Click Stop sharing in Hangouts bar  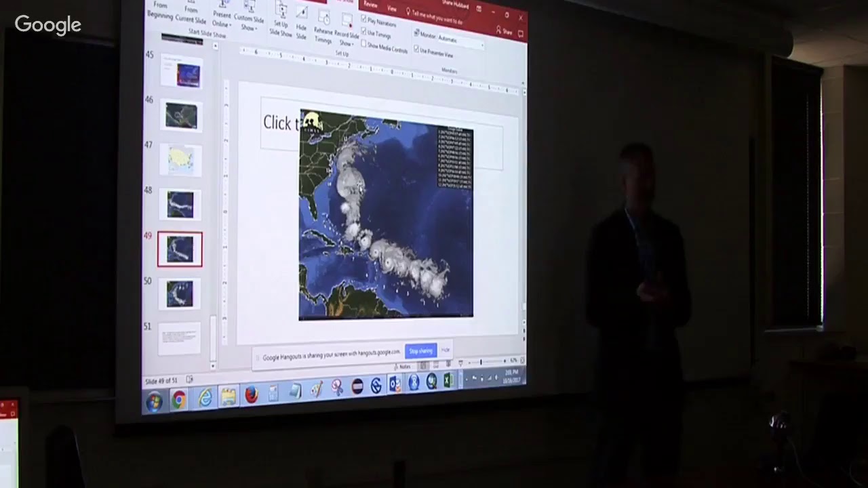click(420, 351)
